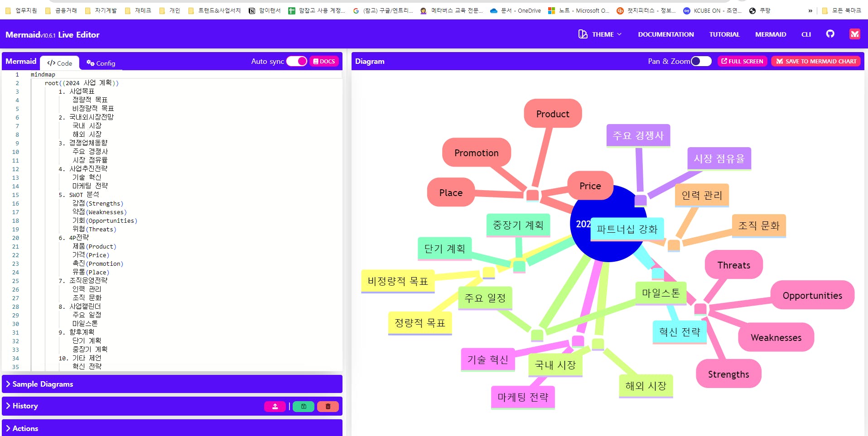Expand the Sample Diagrams section
Image resolution: width=868 pixels, height=436 pixels.
(x=172, y=384)
